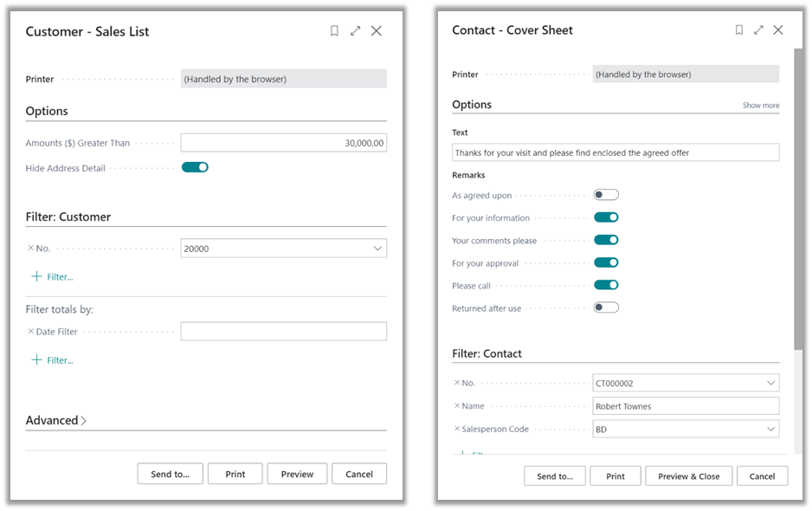The width and height of the screenshot is (812, 511).
Task: Turn off the Please call toggle
Action: [x=606, y=285]
